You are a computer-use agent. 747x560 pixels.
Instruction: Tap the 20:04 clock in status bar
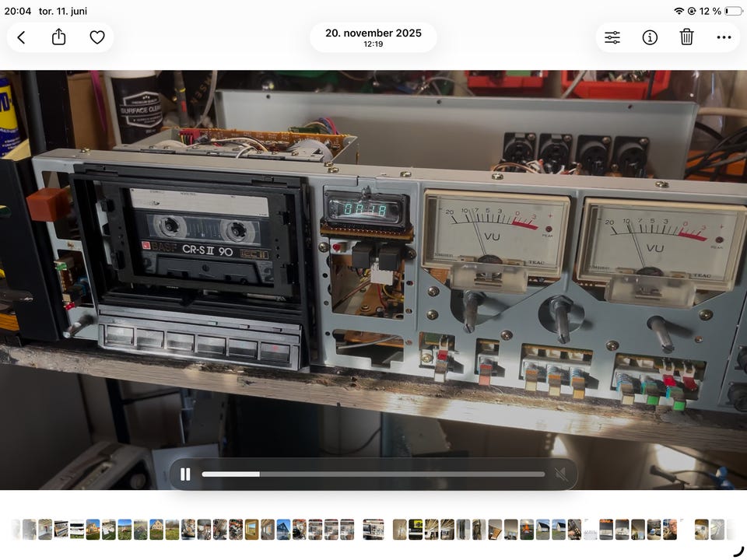(18, 11)
